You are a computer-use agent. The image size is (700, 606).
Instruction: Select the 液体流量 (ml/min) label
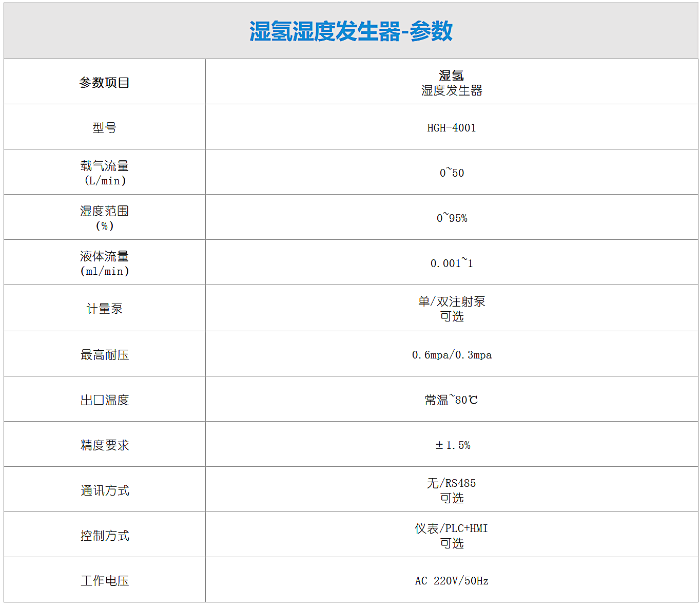tap(104, 263)
